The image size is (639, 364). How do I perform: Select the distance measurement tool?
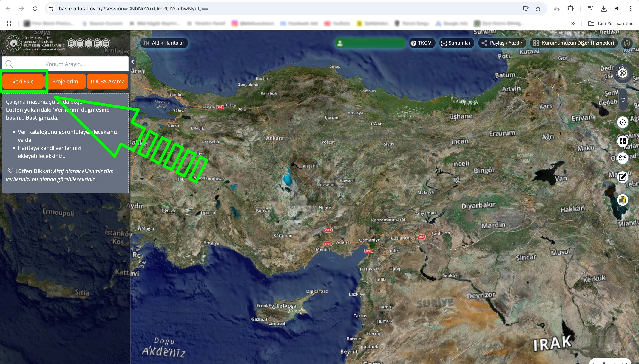(x=623, y=158)
